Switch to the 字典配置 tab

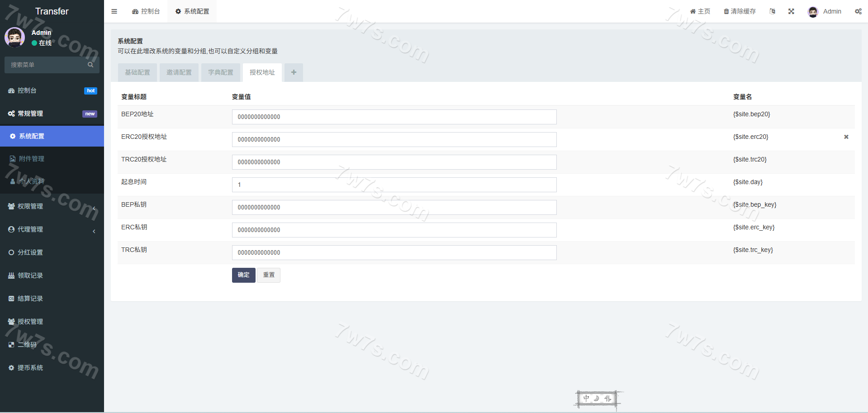click(x=221, y=72)
